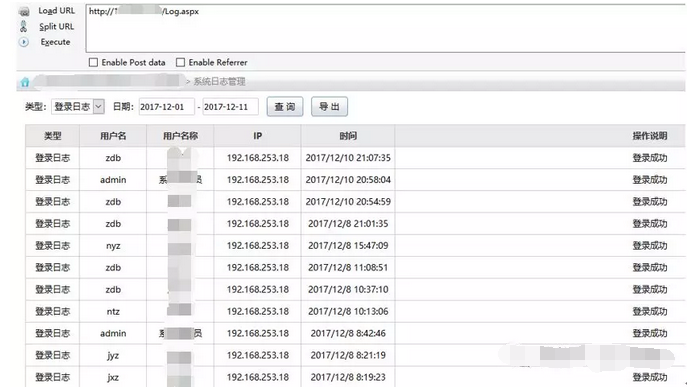Viewport: 696px width, 391px height.
Task: Click end date field 2017-12-11
Action: pos(230,107)
